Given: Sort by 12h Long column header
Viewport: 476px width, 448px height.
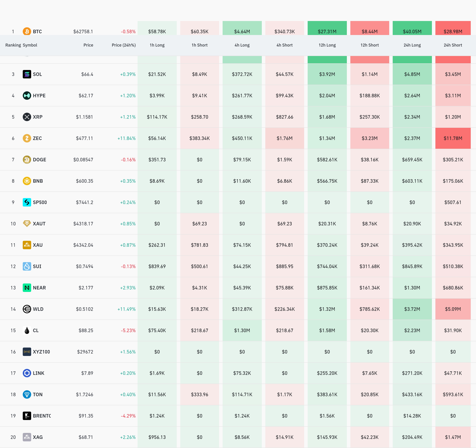Looking at the screenshot, I should click(x=327, y=45).
